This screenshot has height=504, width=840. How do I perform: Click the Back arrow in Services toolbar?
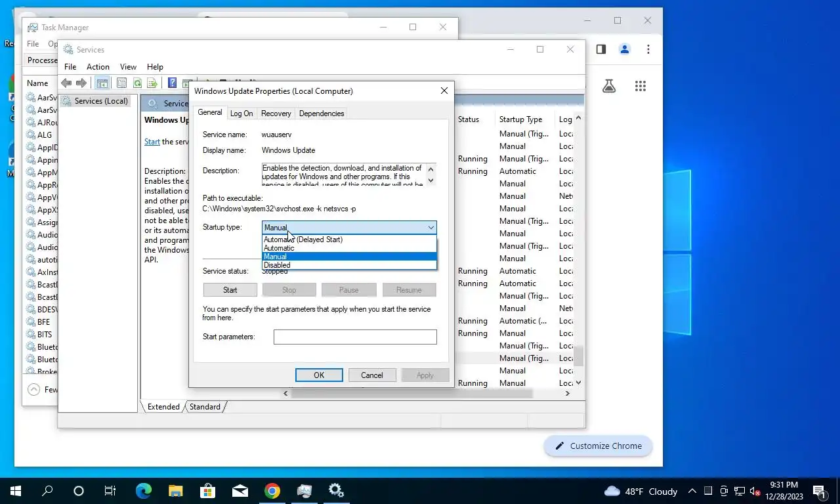(x=66, y=83)
